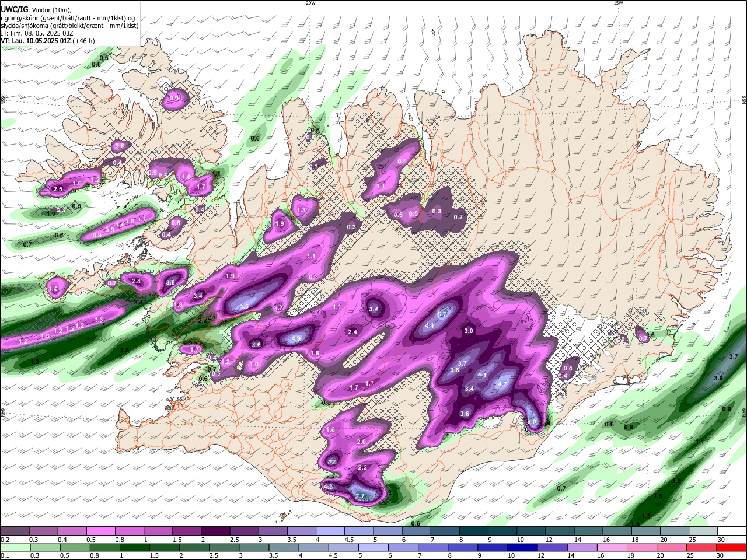Screen dimensions: 747x560
Task: Click the 1.5 swatch in the snow legend row
Action: coord(187,531)
